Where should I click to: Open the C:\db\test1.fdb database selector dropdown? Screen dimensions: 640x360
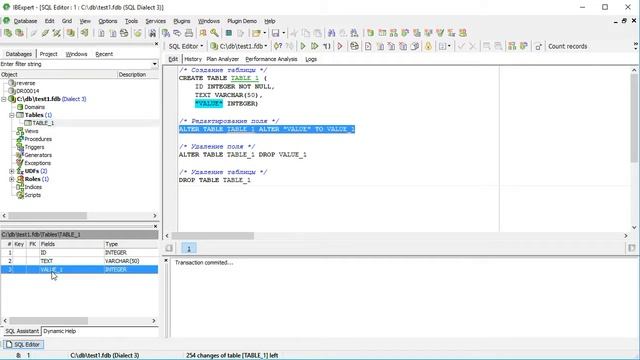[x=239, y=47]
